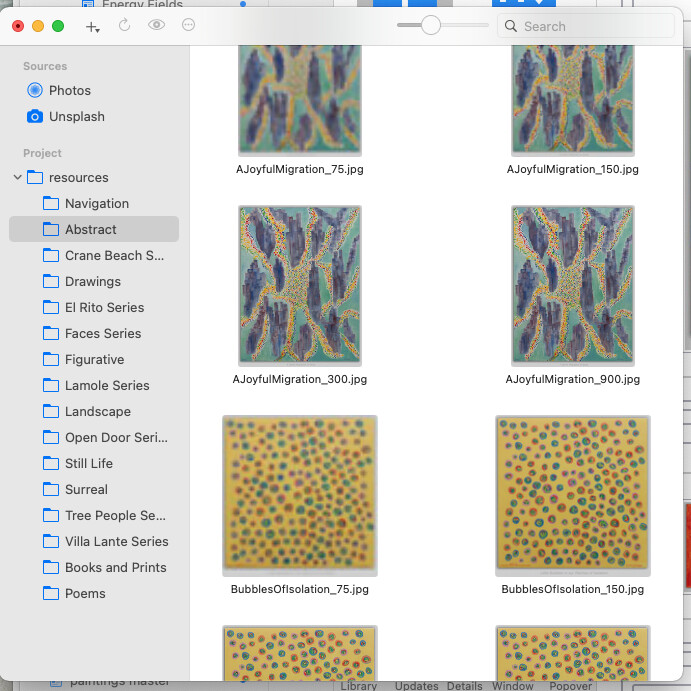Collapse the resources folder chevron
This screenshot has height=691, width=691.
[18, 177]
